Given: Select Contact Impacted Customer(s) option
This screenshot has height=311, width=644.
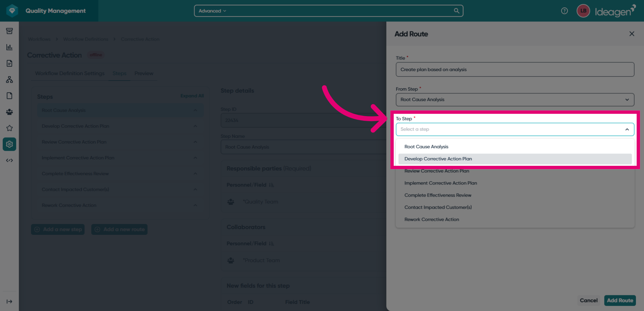Looking at the screenshot, I should 515,207.
